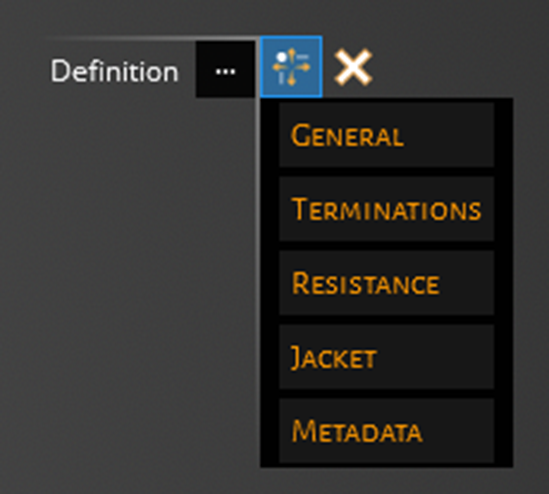549x494 pixels.
Task: Go to the Resistance properties section
Action: pos(387,283)
